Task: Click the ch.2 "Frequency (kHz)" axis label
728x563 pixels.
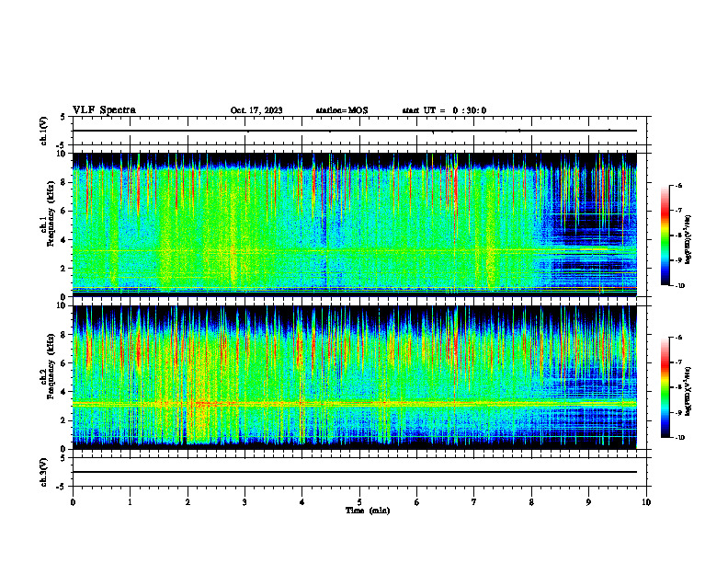Action: click(51, 366)
